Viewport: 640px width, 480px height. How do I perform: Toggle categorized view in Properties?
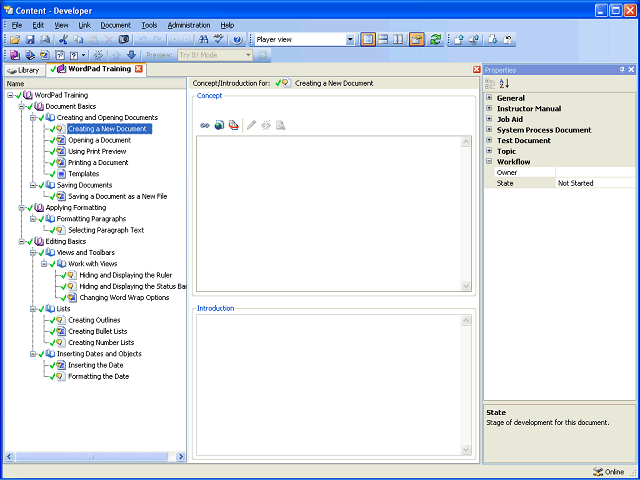click(490, 84)
